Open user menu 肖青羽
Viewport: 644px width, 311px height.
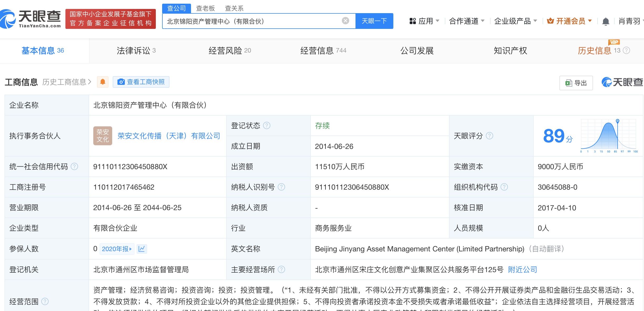click(x=631, y=21)
